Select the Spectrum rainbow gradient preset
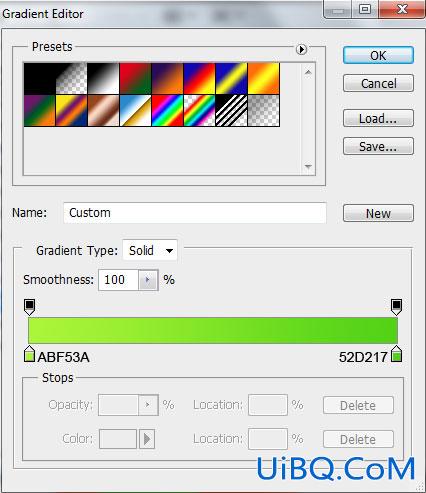The width and height of the screenshot is (426, 493). [x=167, y=111]
